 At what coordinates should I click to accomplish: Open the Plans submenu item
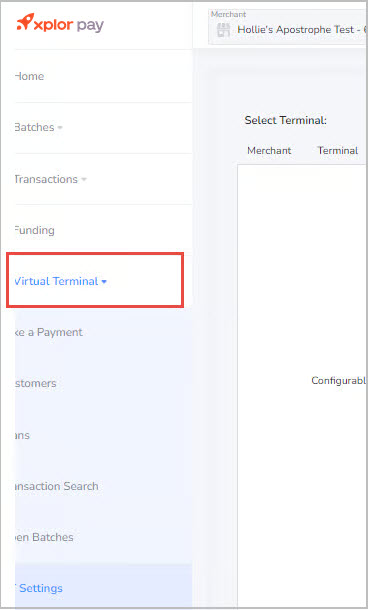22,435
